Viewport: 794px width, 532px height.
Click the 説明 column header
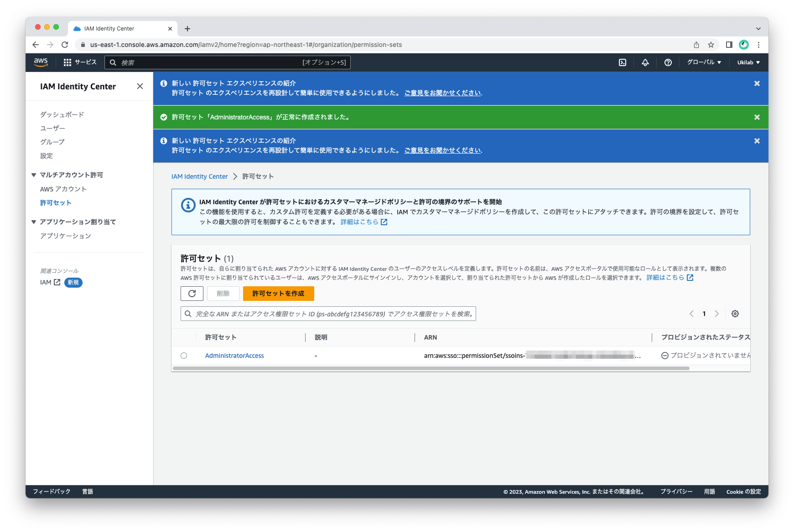pos(321,337)
